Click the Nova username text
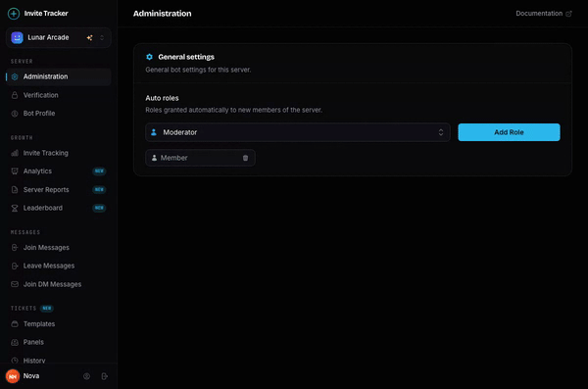 point(31,376)
